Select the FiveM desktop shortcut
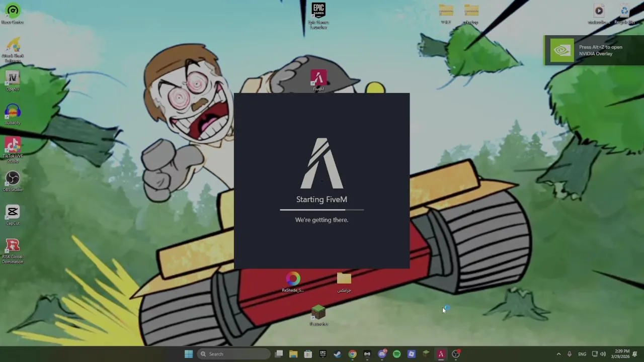Viewport: 644px width, 362px height. 318,80
